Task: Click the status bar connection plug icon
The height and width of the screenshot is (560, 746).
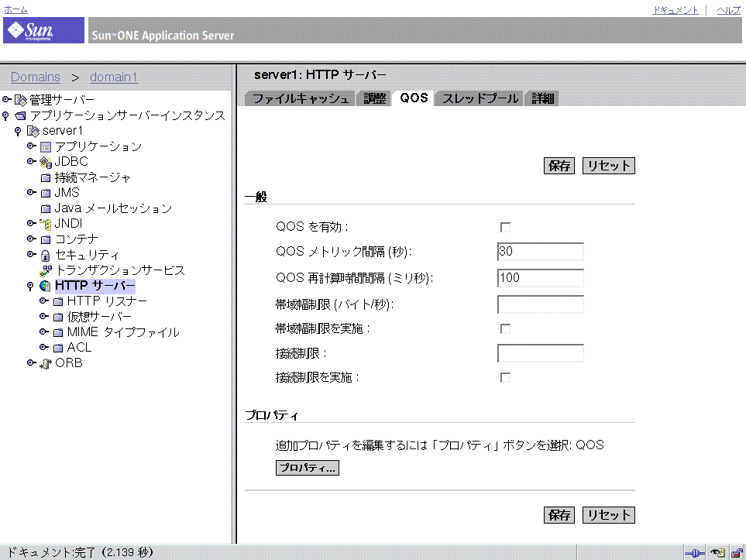Action: click(x=695, y=553)
